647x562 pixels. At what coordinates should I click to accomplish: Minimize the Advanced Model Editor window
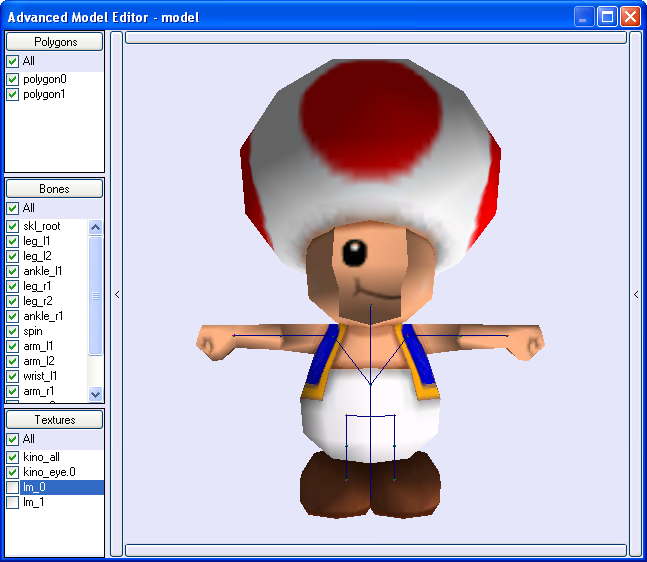click(x=584, y=17)
